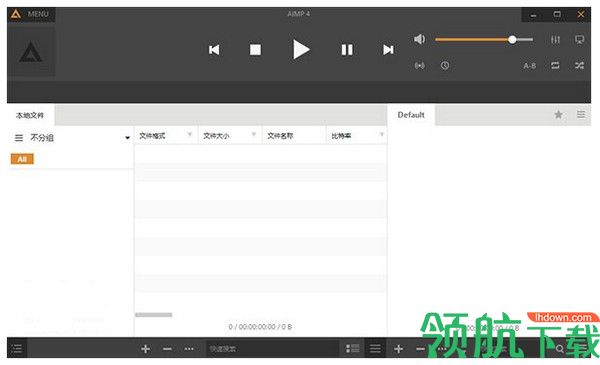Open the AIMP MENU
The image size is (600, 365).
[31, 14]
